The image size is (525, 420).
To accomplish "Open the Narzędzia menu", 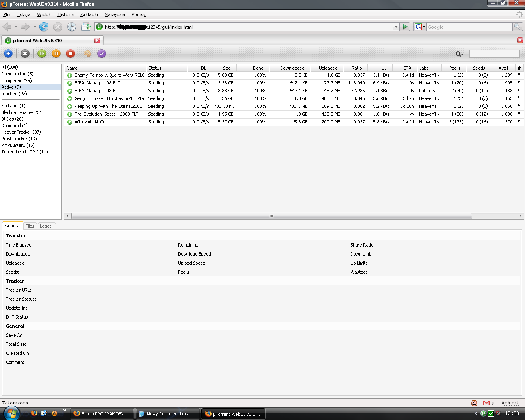I will tap(115, 14).
